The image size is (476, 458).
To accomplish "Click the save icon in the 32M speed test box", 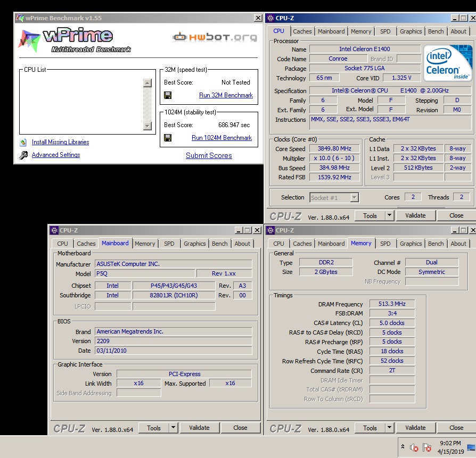I will coord(168,95).
